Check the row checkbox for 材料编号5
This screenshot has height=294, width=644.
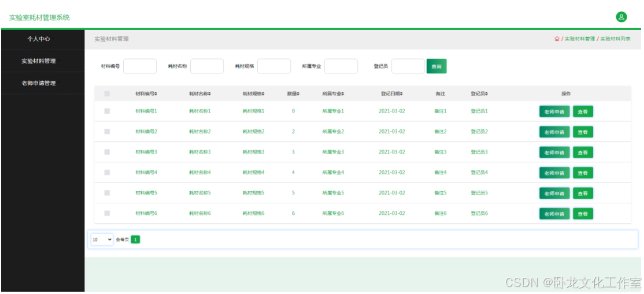(x=107, y=193)
